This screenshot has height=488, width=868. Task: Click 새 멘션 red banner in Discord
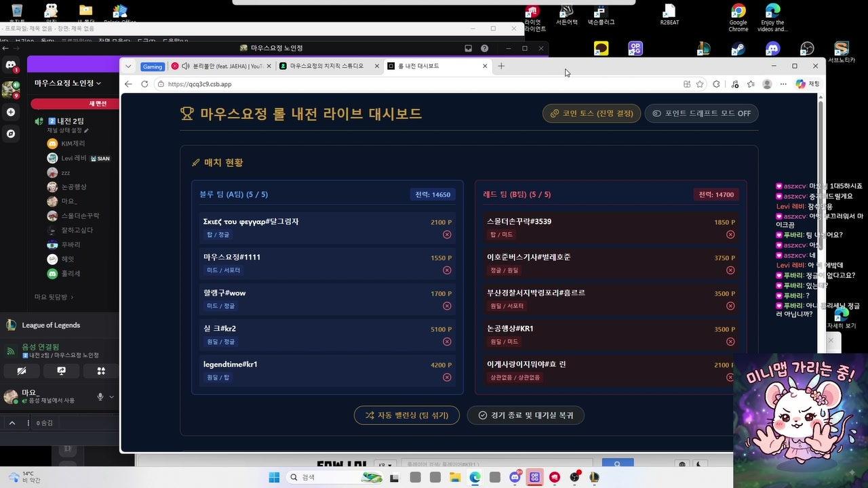(75, 104)
